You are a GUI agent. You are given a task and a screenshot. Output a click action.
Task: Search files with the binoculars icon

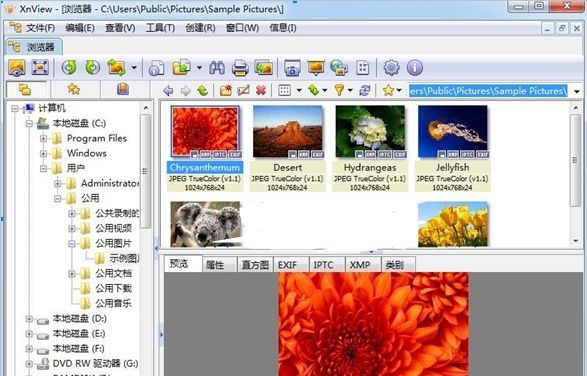pos(217,68)
